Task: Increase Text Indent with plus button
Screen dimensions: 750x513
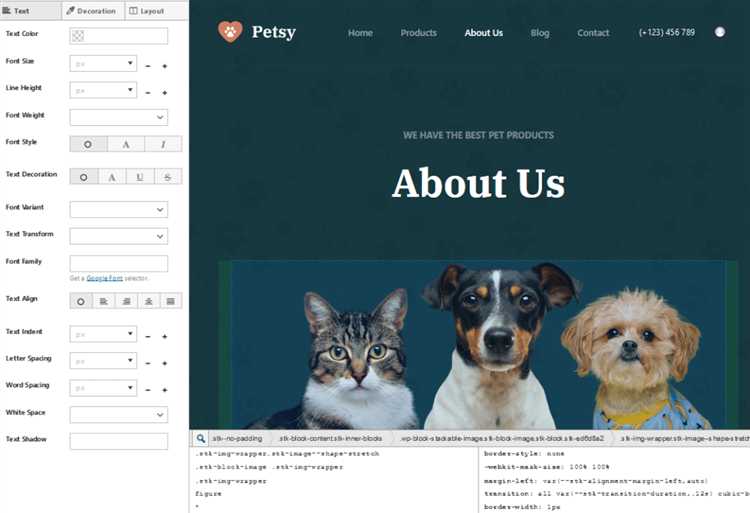Action: [x=165, y=337]
